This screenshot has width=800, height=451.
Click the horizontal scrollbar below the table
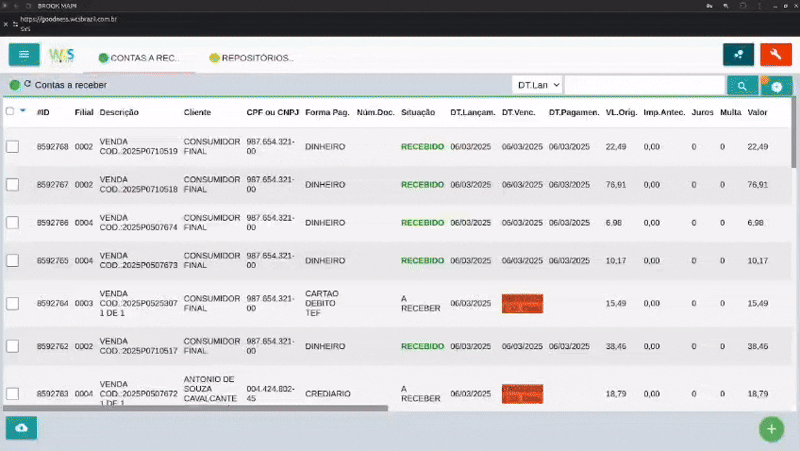[195, 408]
